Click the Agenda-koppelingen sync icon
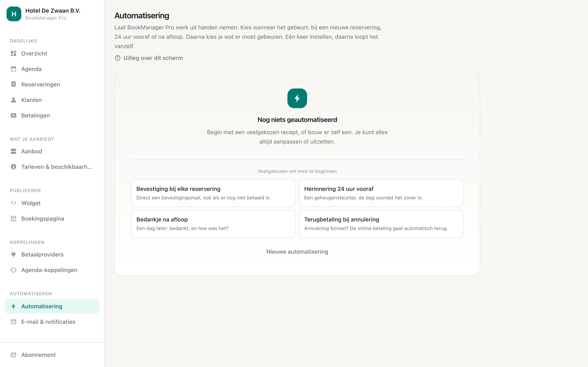588x367 pixels. 13,270
